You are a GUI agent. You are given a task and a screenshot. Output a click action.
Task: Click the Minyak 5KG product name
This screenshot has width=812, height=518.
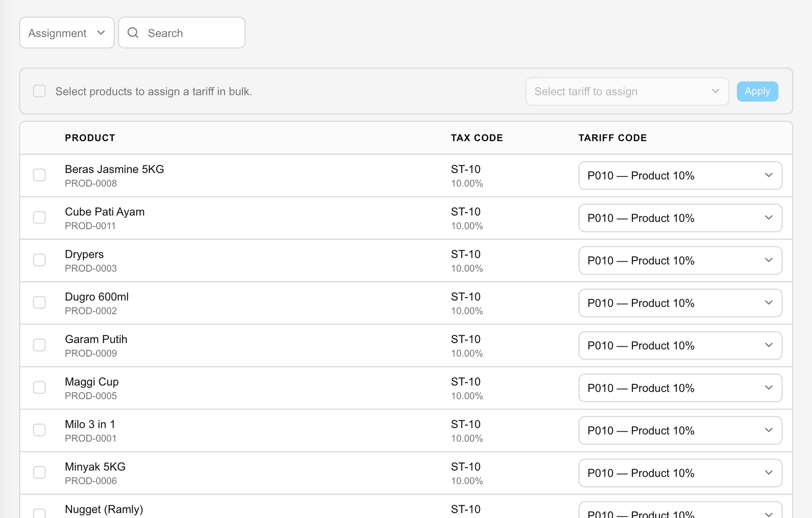(x=95, y=467)
